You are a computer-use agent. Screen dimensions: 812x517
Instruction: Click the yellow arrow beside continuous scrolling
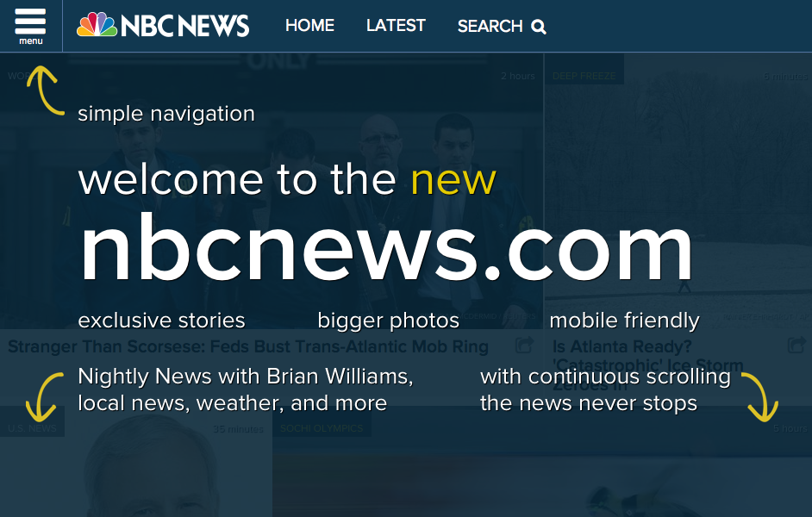[x=760, y=397]
